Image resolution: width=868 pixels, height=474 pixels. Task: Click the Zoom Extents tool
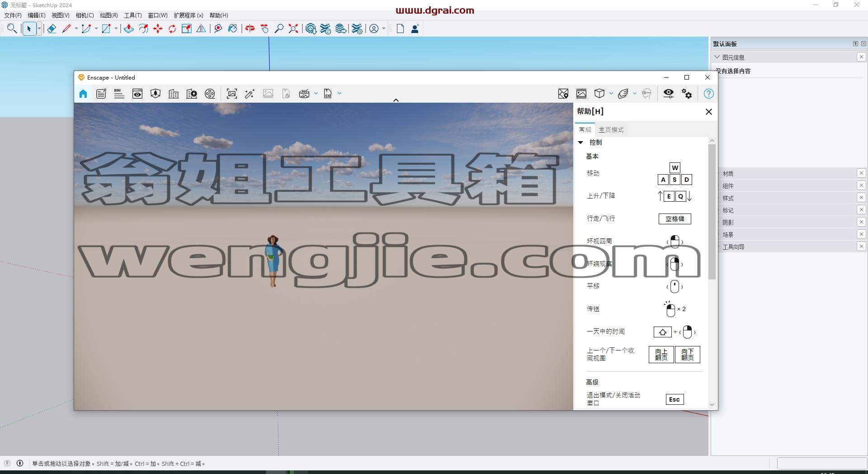click(293, 29)
